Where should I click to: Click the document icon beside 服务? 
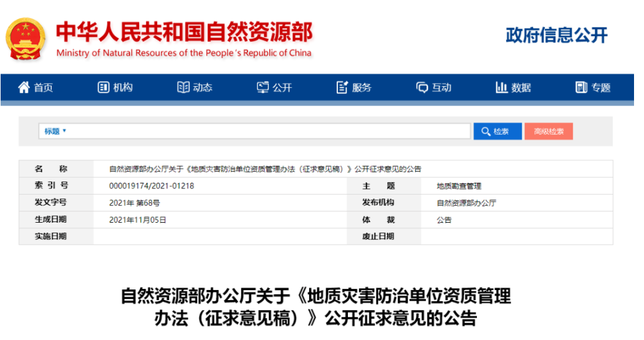click(342, 87)
